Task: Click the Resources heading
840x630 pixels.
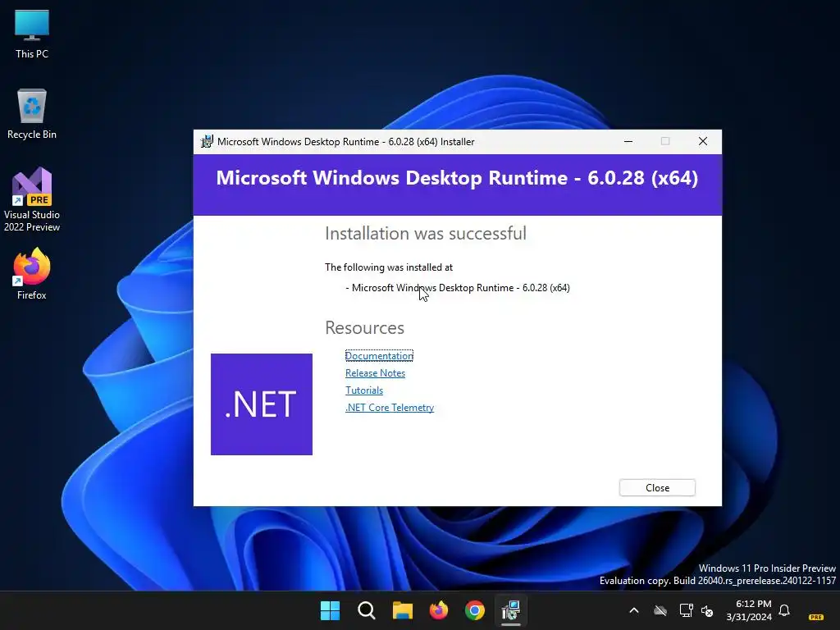Action: click(x=364, y=328)
